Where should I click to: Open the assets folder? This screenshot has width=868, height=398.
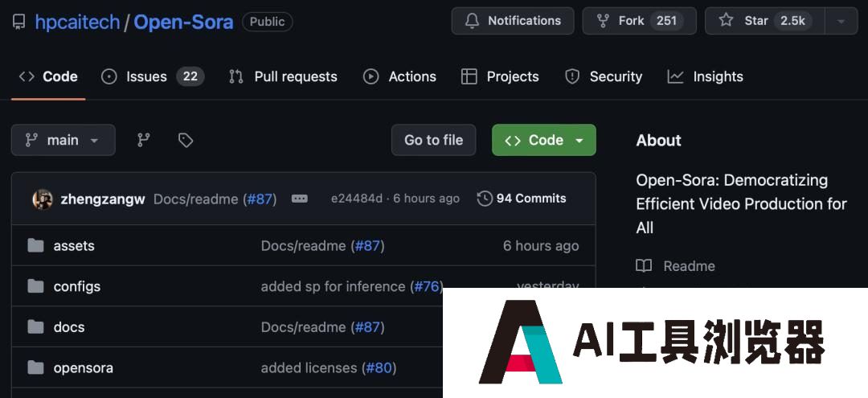(x=74, y=246)
